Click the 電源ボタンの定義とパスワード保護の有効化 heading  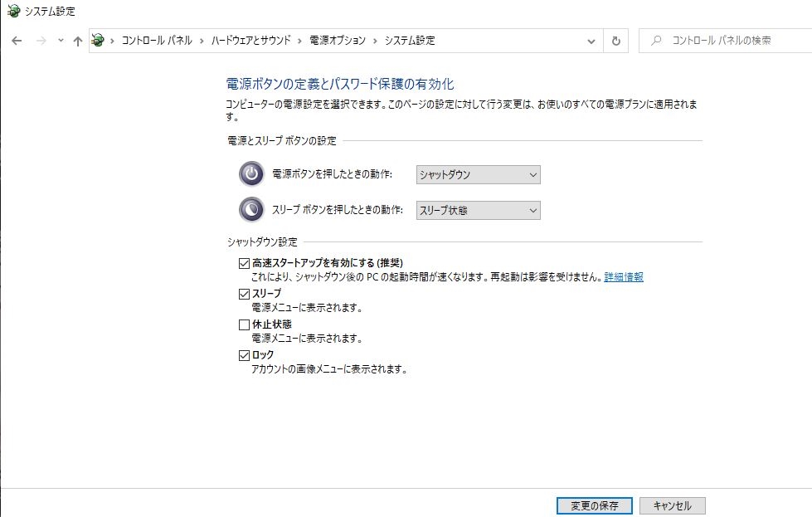click(340, 84)
